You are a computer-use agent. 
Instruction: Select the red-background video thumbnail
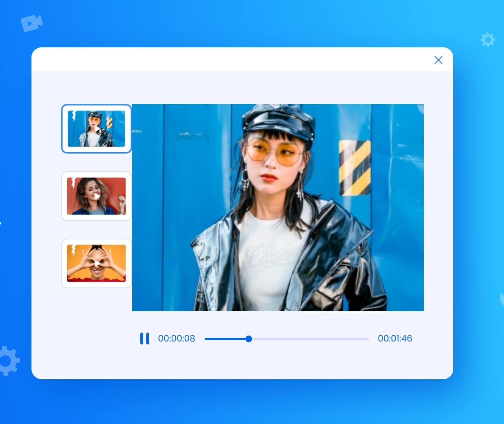[x=96, y=196]
